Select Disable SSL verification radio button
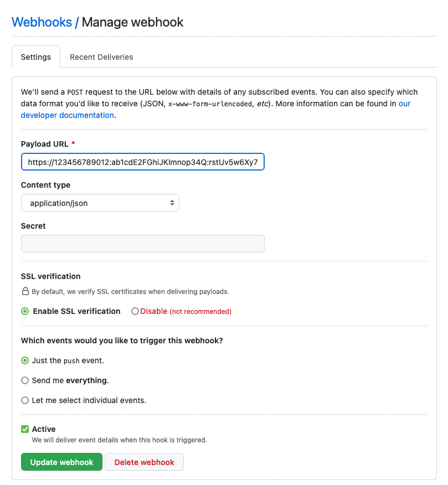 click(x=135, y=311)
